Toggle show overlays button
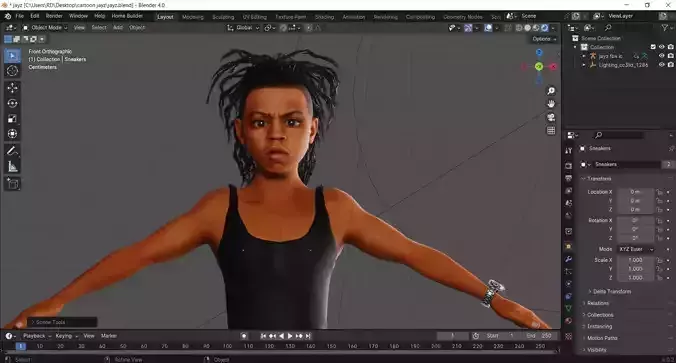The height and width of the screenshot is (363, 676). (488, 28)
